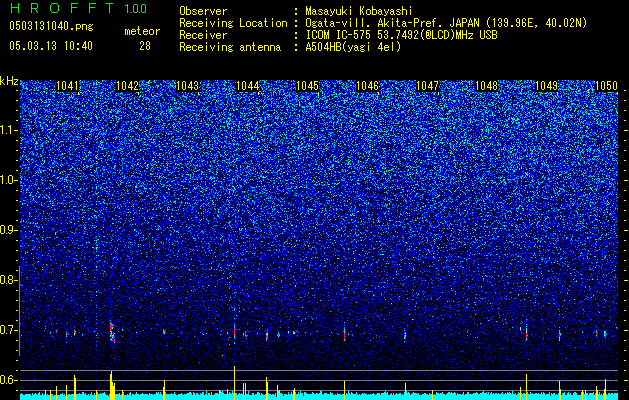Image resolution: width=629 pixels, height=400 pixels.
Task: Click the Ogata-vill. Akita-Pref. location text
Action: pos(446,23)
